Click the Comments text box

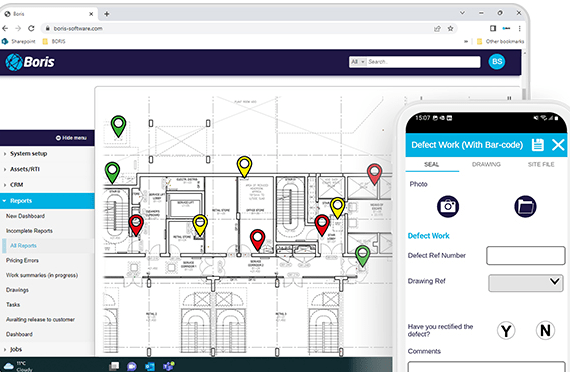tap(486, 367)
